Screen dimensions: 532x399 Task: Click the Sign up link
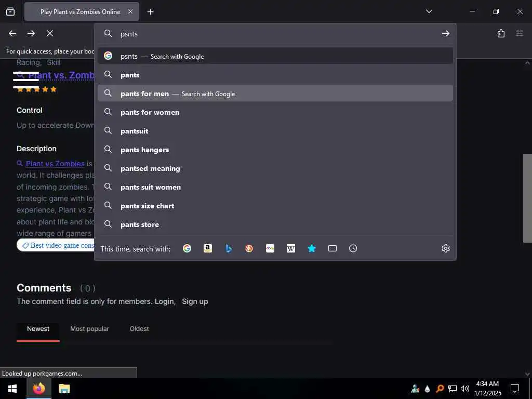[195, 301]
